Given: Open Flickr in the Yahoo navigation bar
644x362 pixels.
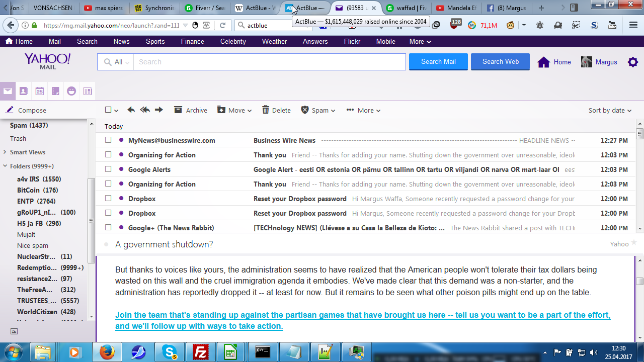Looking at the screenshot, I should pyautogui.click(x=352, y=41).
